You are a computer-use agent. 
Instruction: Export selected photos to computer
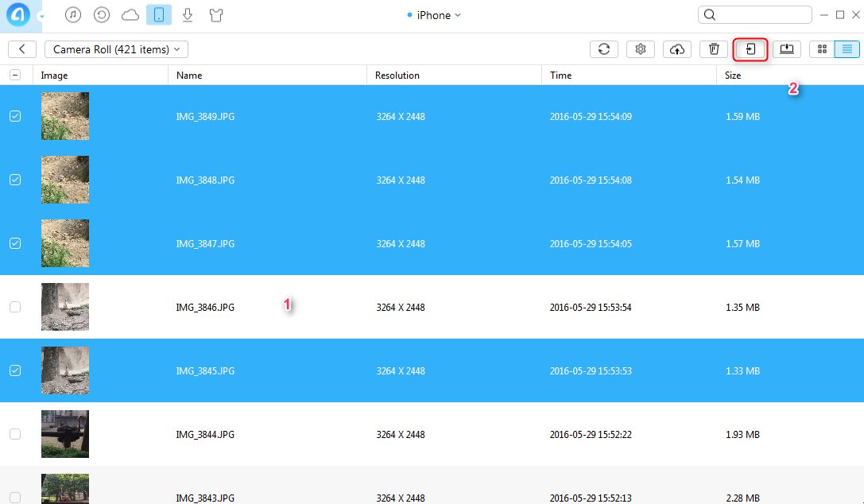pyautogui.click(x=787, y=49)
